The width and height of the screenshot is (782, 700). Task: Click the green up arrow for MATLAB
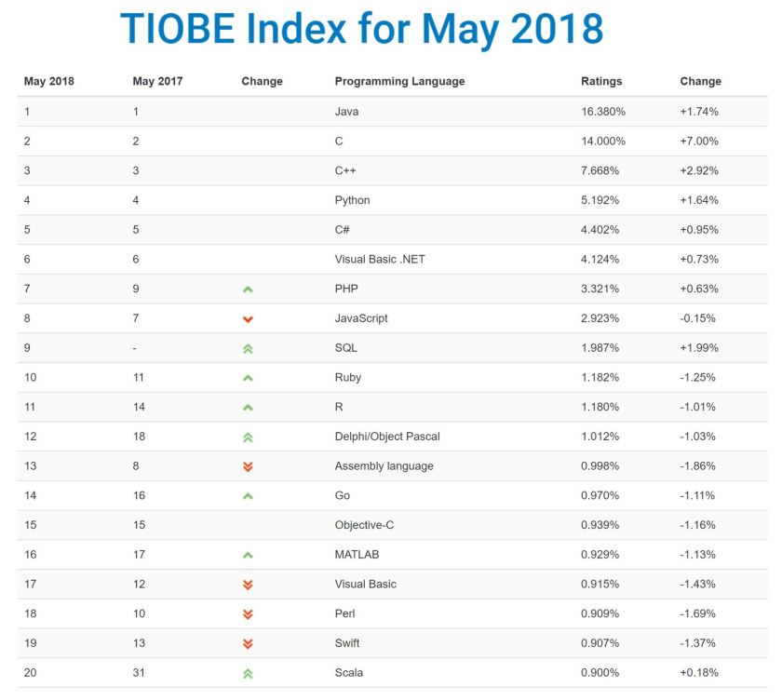point(248,555)
